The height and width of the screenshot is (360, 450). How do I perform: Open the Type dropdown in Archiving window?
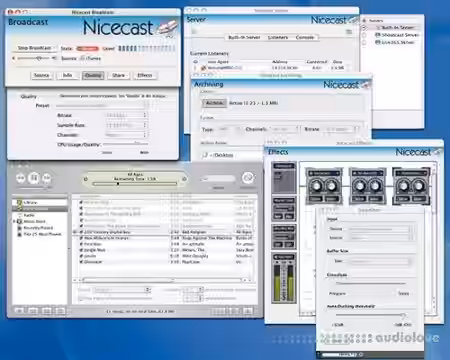(x=229, y=129)
